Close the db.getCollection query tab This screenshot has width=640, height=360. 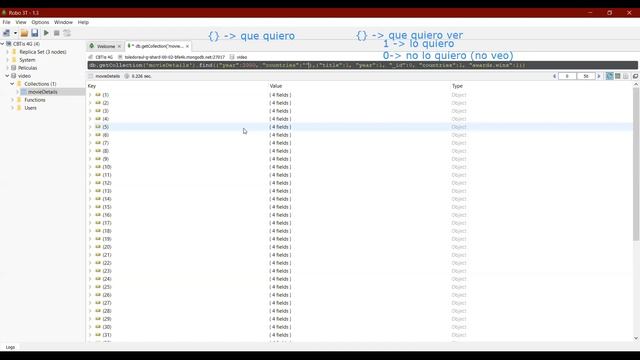(187, 47)
